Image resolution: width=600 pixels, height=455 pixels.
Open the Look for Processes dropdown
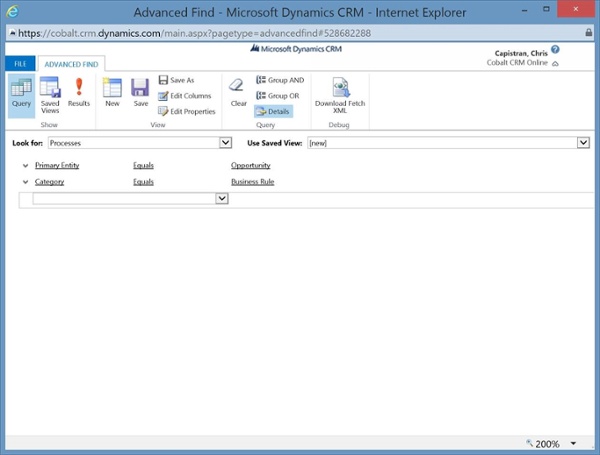[x=225, y=143]
